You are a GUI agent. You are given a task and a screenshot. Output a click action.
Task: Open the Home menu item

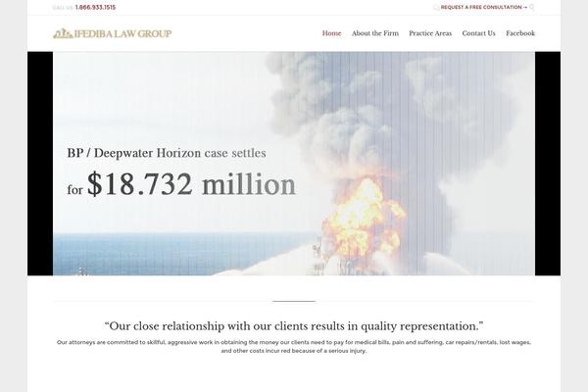pos(331,33)
